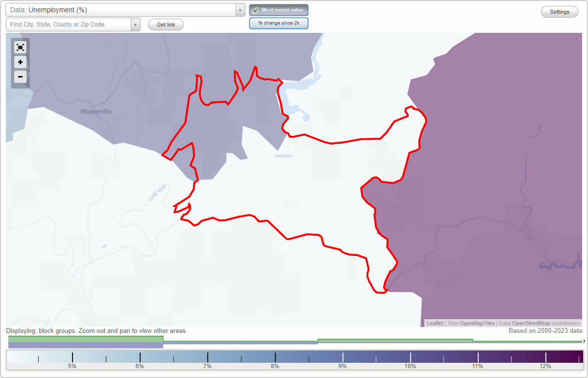
Task: Open the Leaflet attribution link
Action: (435, 323)
